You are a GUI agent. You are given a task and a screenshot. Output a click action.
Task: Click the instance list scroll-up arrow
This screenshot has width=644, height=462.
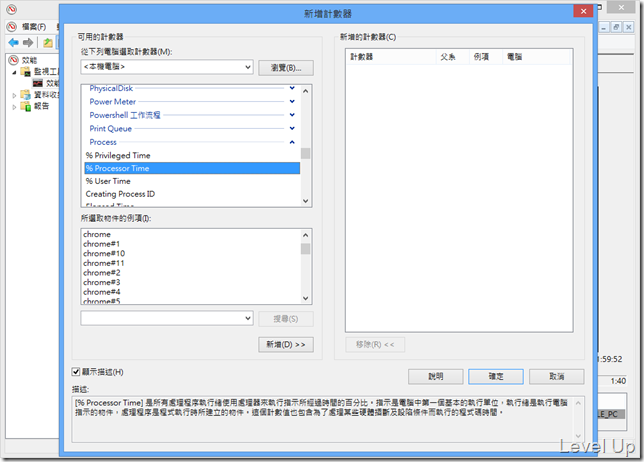pos(305,235)
